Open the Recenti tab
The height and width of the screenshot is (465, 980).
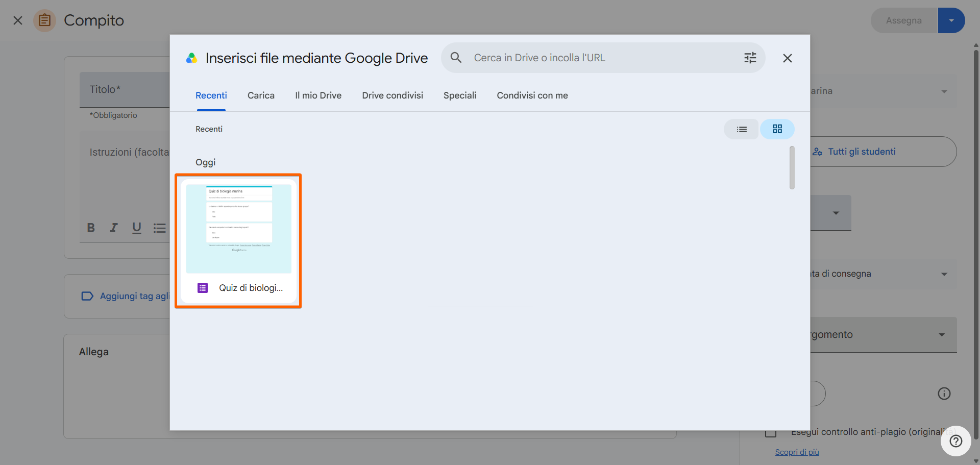click(x=211, y=95)
